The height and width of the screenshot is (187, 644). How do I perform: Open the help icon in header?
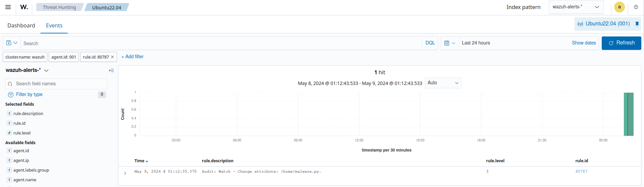pos(636,7)
